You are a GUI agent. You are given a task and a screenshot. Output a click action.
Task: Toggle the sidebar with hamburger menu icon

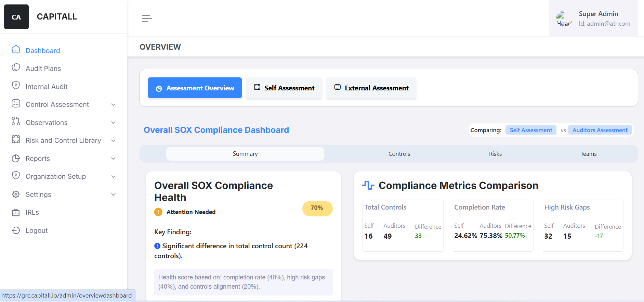coord(147,18)
